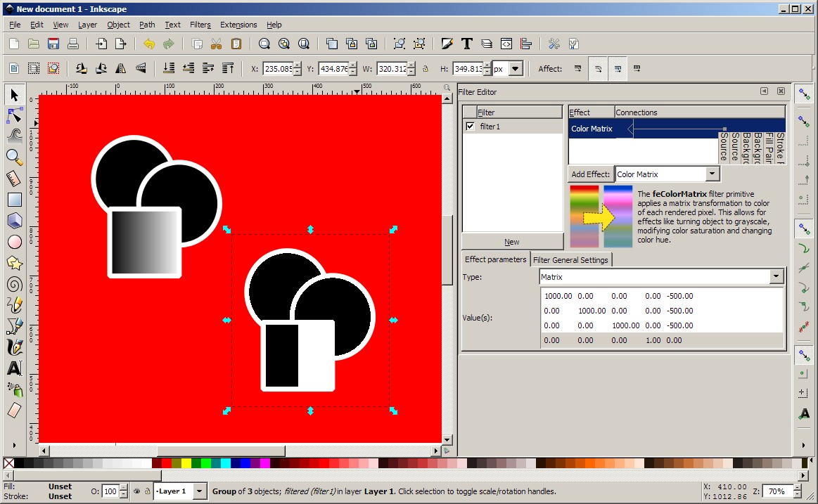Screen dimensions: 818x504
Task: Uncheck the filter1 checkbox
Action: 470,127
